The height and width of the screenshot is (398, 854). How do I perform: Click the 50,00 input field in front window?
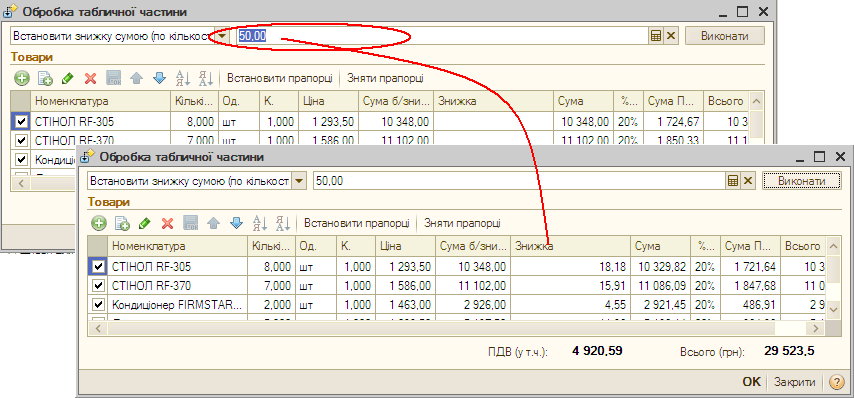(x=520, y=181)
